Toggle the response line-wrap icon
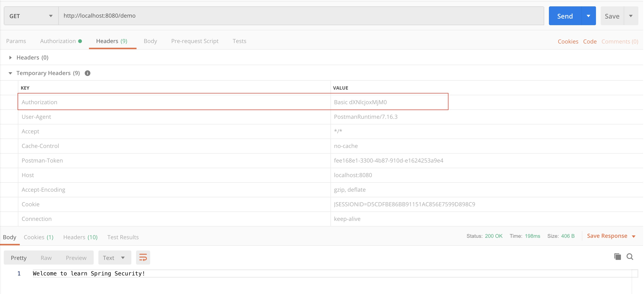Viewport: 644px width, 294px height. [143, 258]
